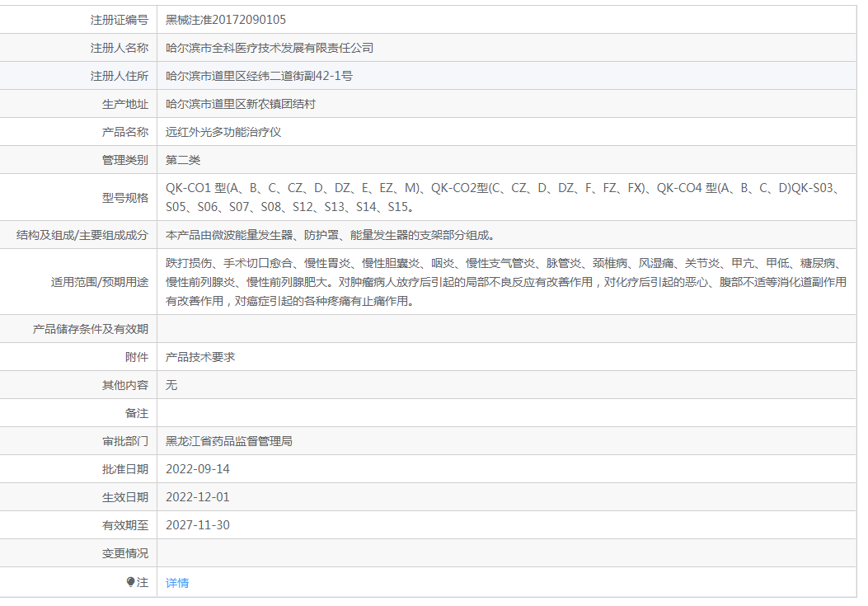Click the approval date 2022-09-14
The height and width of the screenshot is (606, 868).
[198, 469]
